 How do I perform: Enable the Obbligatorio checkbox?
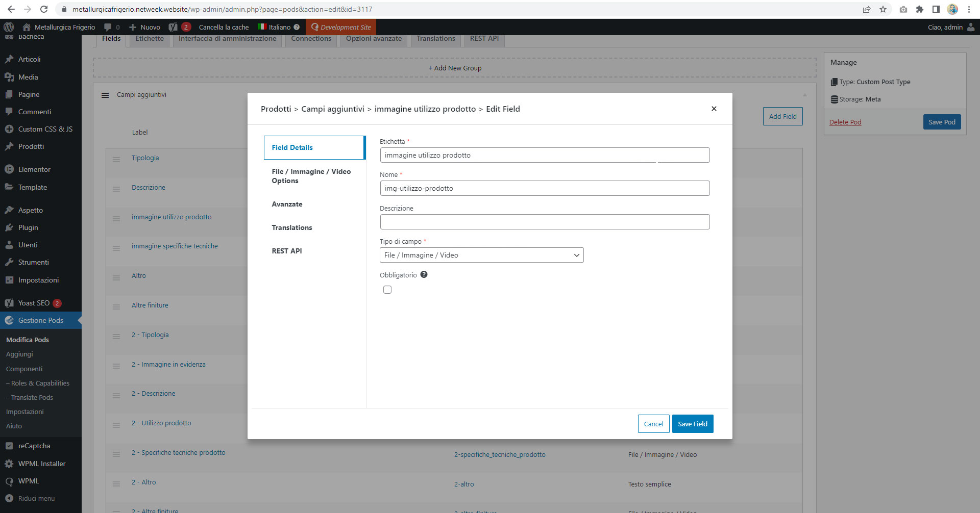pyautogui.click(x=387, y=289)
